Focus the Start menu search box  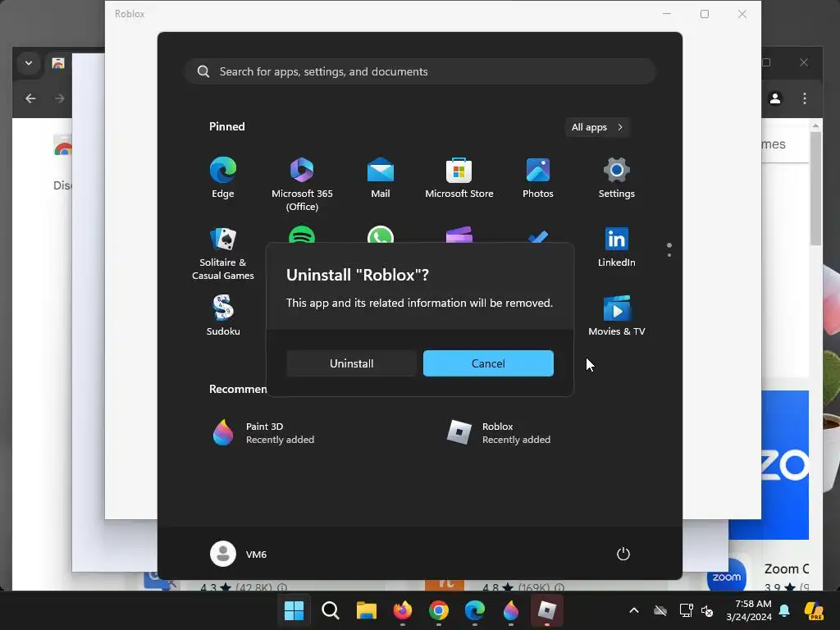coord(420,72)
